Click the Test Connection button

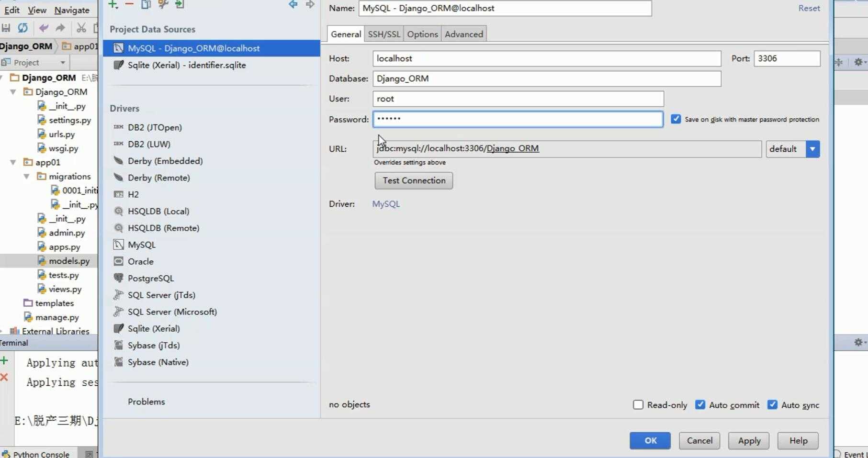pos(414,180)
